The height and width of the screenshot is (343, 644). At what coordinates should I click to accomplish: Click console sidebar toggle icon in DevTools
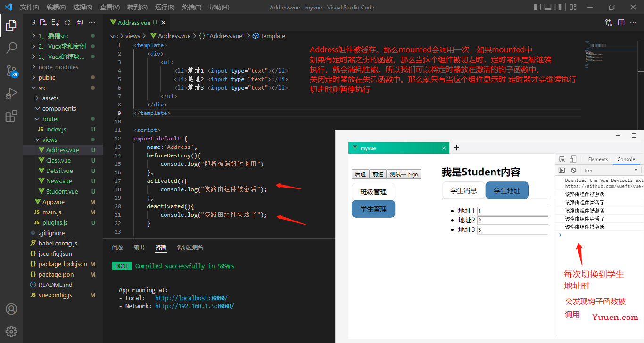561,170
